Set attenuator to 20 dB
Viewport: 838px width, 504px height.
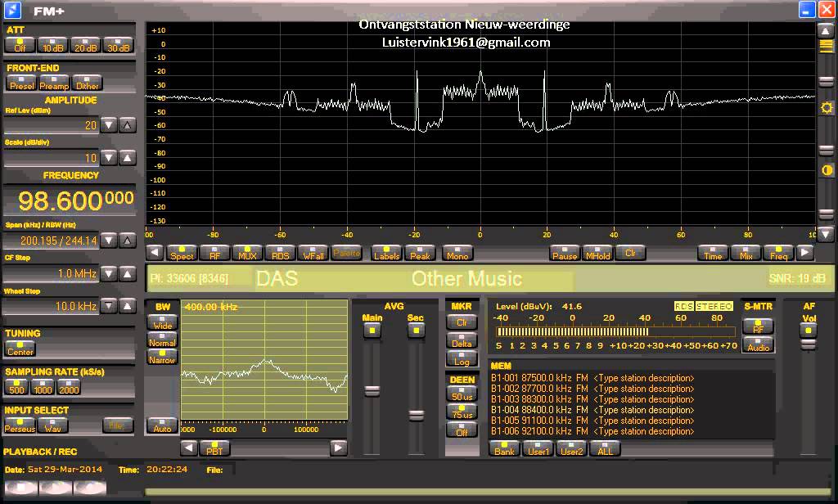[85, 46]
